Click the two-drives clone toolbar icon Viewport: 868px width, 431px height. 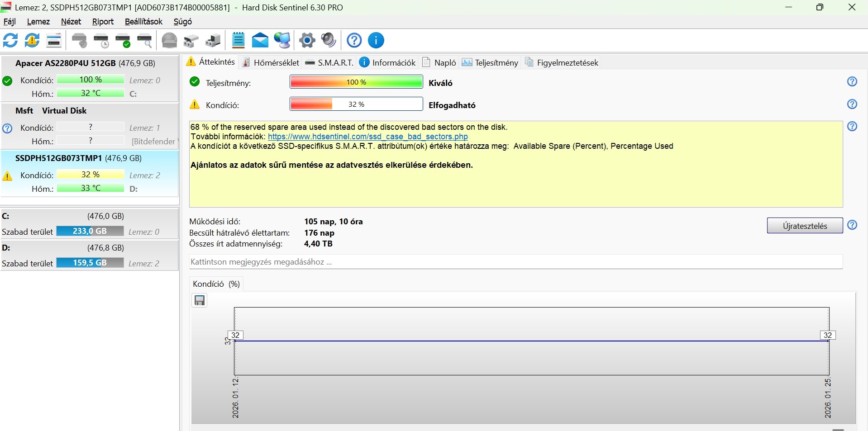click(x=191, y=40)
